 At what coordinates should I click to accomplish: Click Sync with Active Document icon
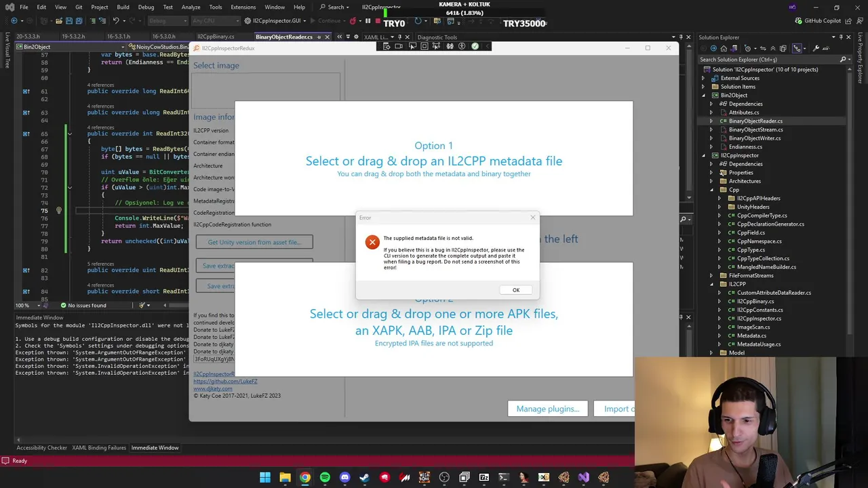763,48
